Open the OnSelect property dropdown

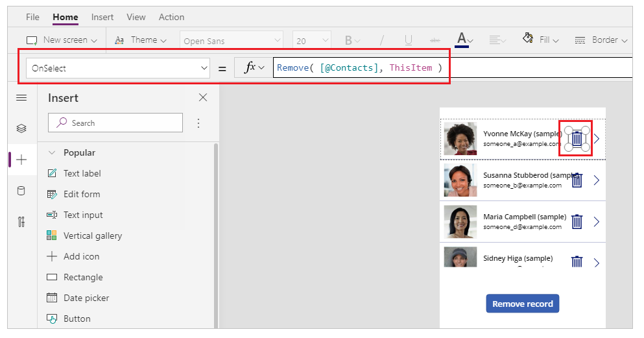tap(118, 68)
